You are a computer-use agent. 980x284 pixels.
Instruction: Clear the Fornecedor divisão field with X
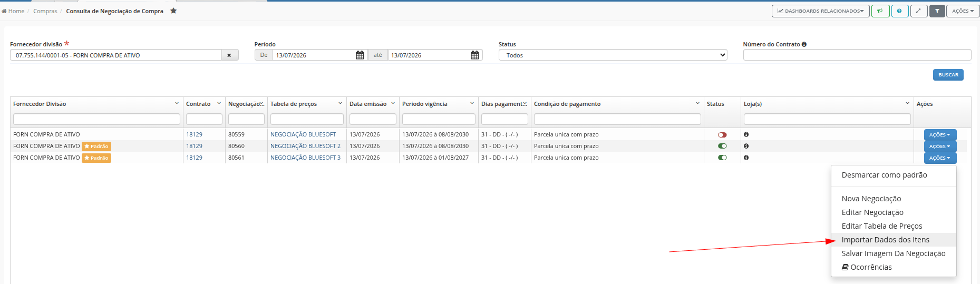229,55
